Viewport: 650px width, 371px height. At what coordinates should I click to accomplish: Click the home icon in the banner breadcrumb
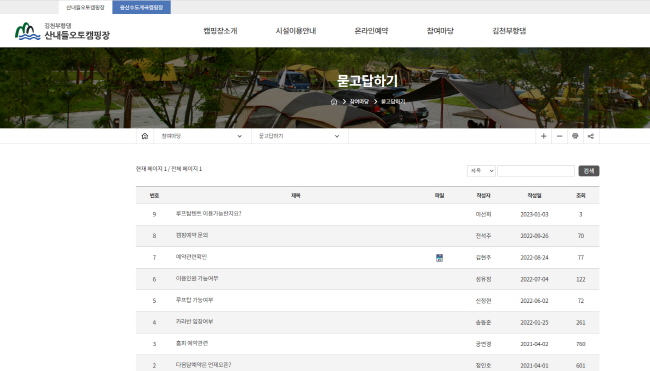(x=334, y=102)
